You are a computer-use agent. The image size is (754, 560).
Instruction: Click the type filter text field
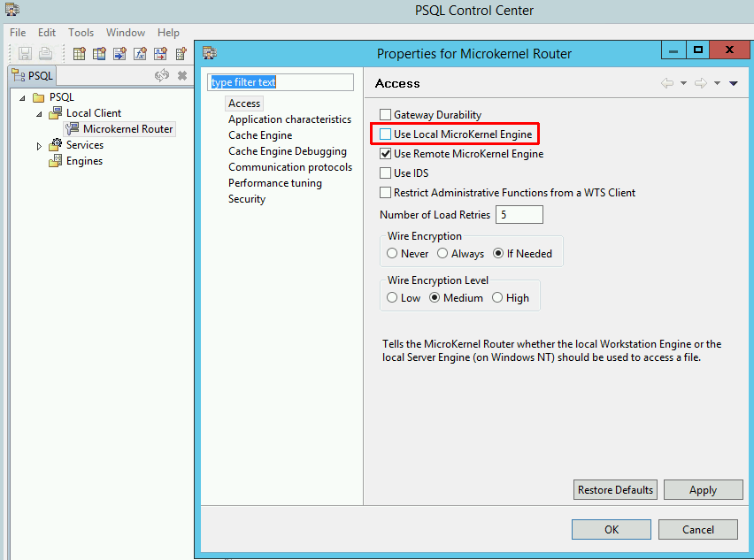tap(281, 82)
